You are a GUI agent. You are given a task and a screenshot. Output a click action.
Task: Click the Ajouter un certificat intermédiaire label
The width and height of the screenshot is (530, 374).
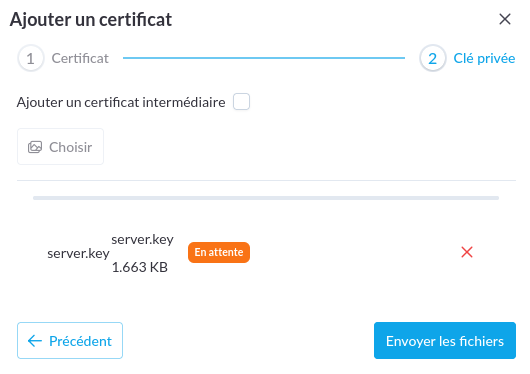121,102
